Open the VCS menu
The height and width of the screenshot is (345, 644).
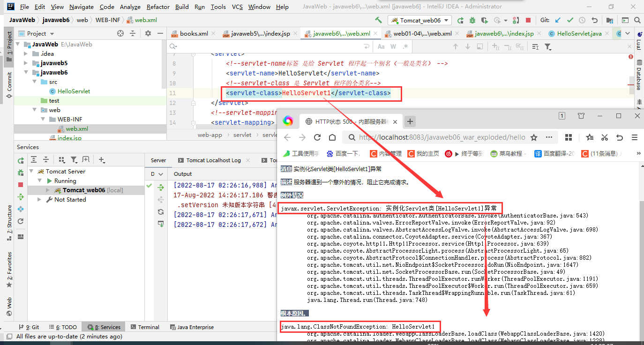(x=237, y=7)
